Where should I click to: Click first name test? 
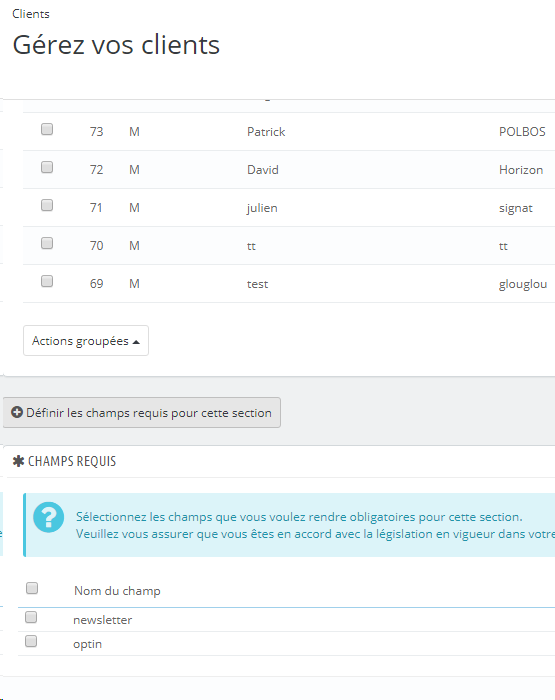258,284
